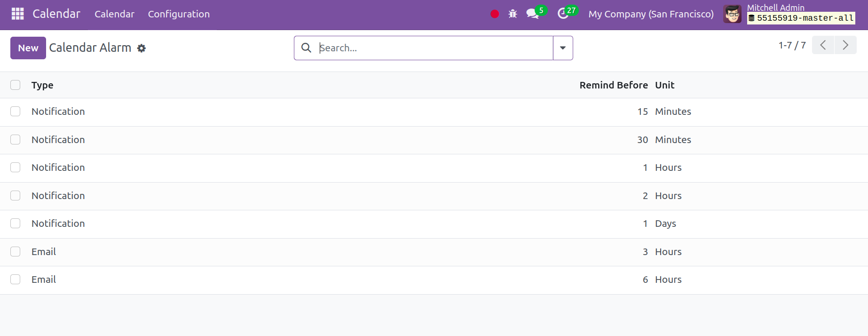Image resolution: width=868 pixels, height=336 pixels.
Task: Check the box for the 15 Minutes notification row
Action: pos(16,112)
